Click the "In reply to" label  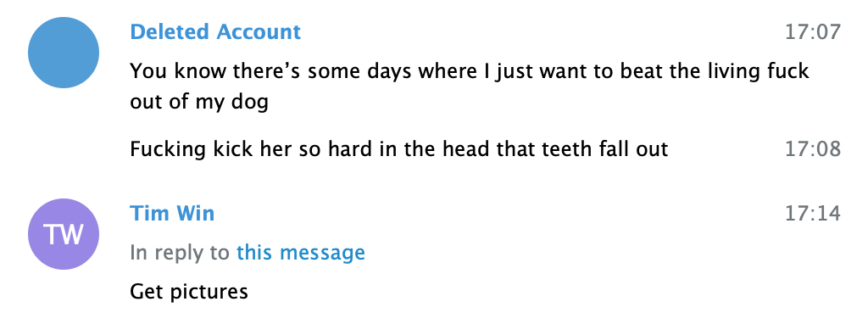coord(180,253)
